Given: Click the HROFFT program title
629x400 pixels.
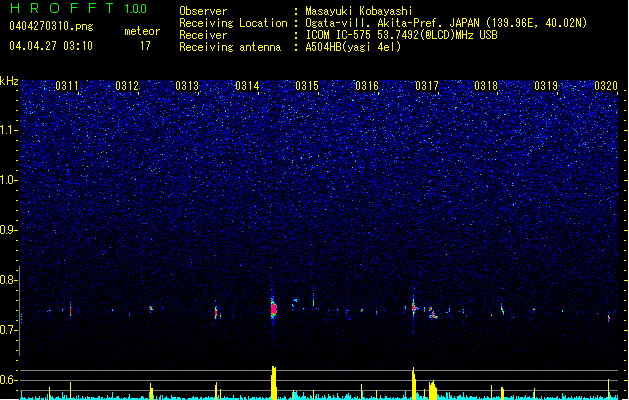Looking at the screenshot, I should coord(62,8).
